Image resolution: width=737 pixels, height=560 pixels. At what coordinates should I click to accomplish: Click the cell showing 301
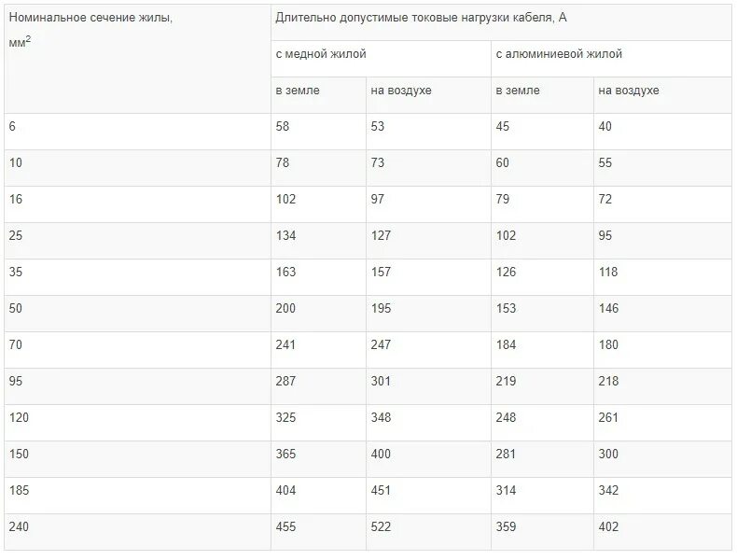point(428,386)
